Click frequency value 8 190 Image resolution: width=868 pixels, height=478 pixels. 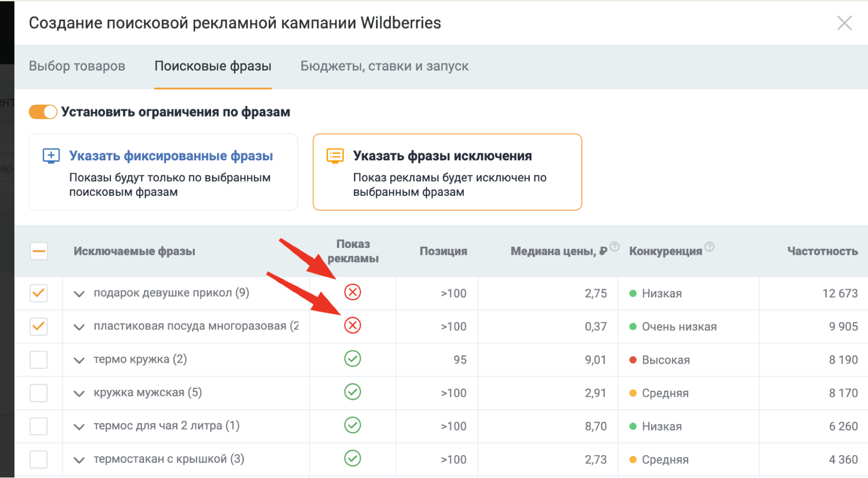click(843, 360)
